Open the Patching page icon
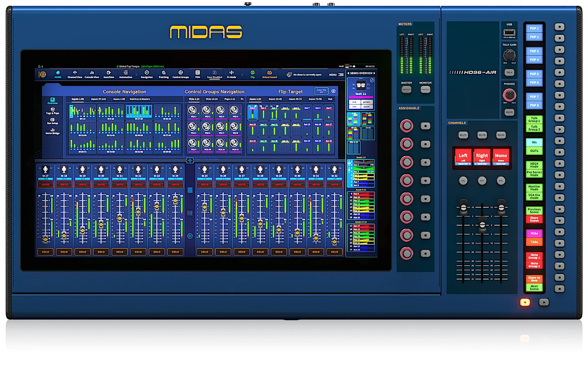 point(164,74)
